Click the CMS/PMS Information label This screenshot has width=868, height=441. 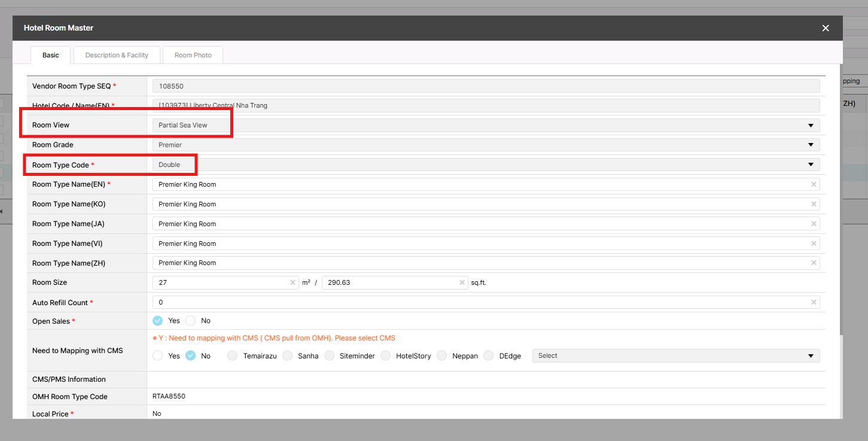(69, 379)
